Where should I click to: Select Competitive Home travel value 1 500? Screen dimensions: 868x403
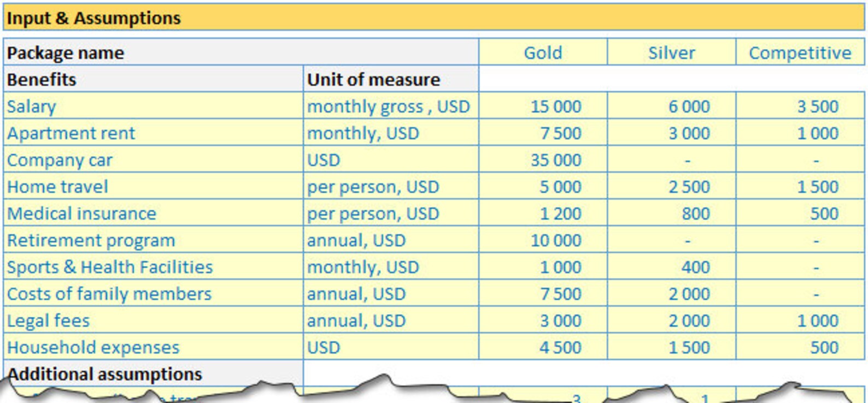(800, 186)
